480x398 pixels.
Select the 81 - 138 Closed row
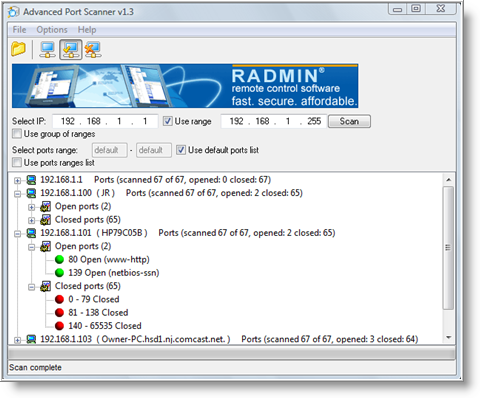point(98,313)
